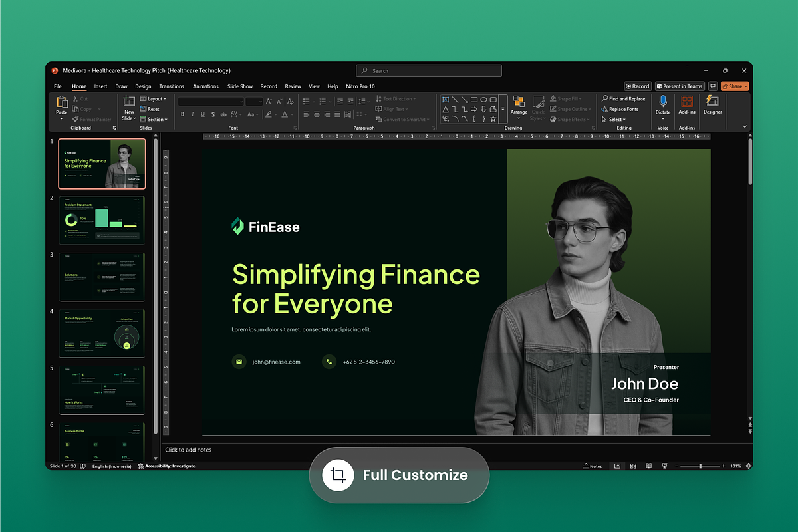Click to add notes area

pyautogui.click(x=188, y=450)
